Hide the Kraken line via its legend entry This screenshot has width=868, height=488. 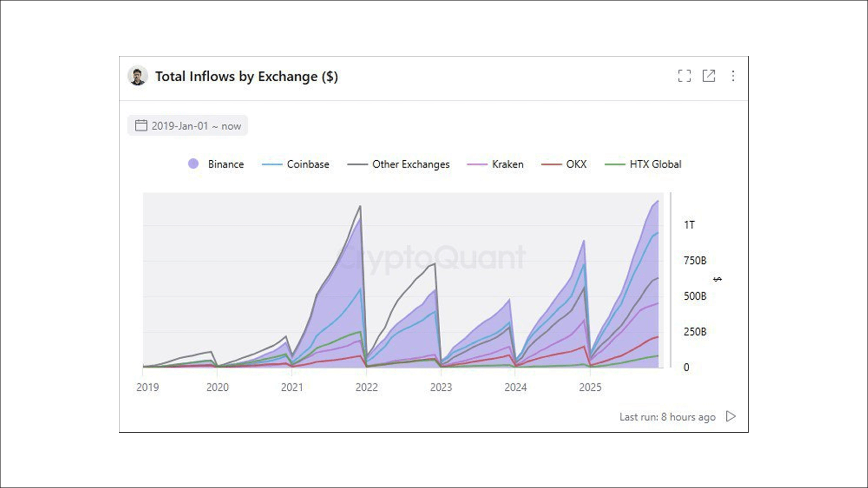pyautogui.click(x=506, y=164)
